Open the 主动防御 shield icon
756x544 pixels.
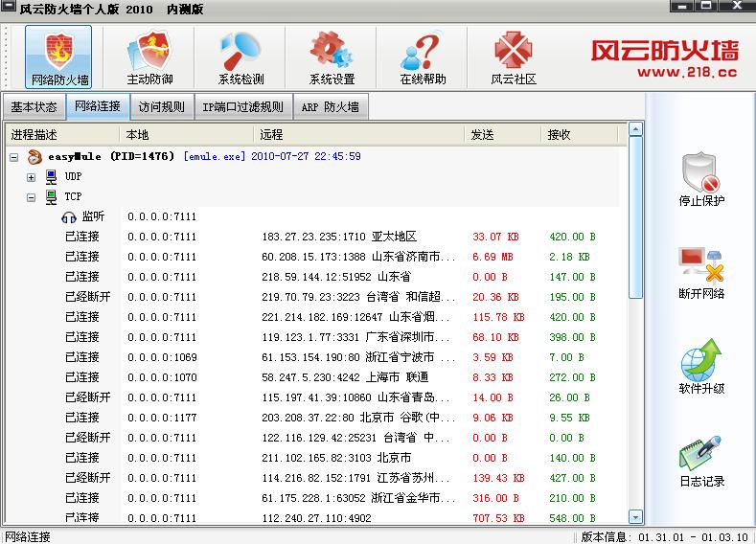click(x=149, y=51)
